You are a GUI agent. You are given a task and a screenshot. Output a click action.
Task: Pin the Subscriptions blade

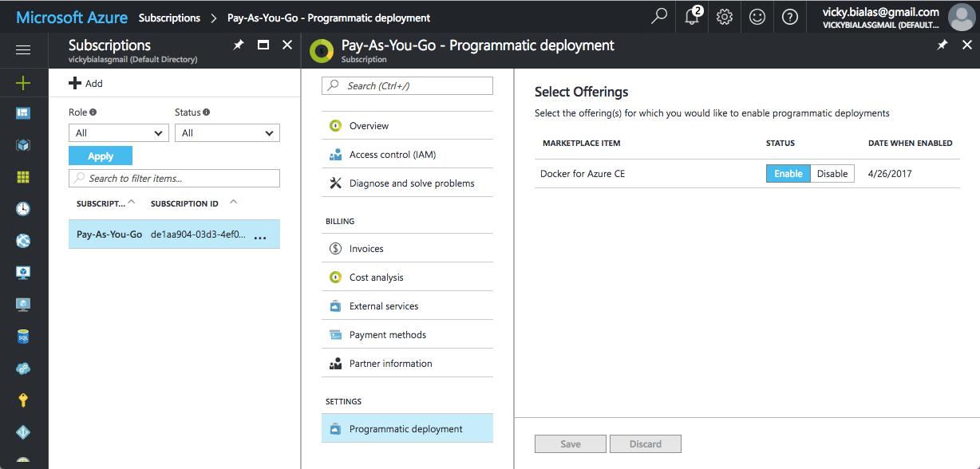click(238, 45)
